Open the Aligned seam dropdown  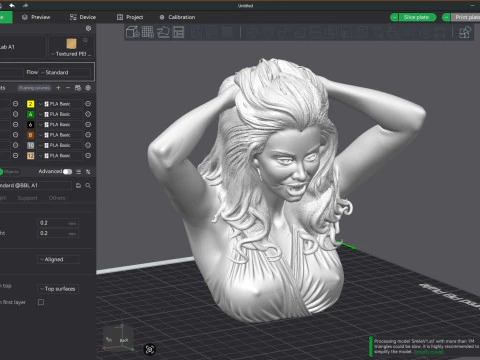point(58,259)
